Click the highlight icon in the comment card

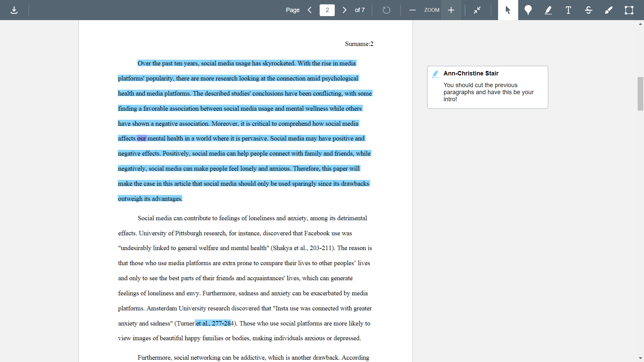pyautogui.click(x=435, y=74)
